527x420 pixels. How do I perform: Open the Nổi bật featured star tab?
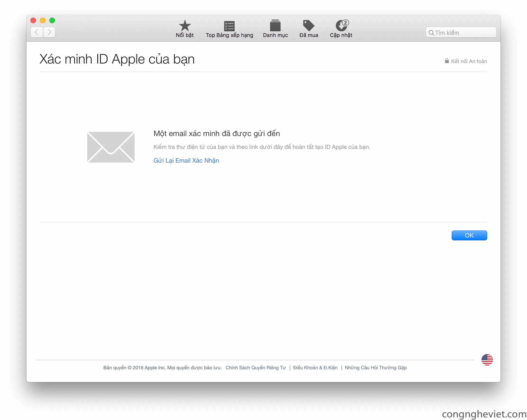click(185, 29)
